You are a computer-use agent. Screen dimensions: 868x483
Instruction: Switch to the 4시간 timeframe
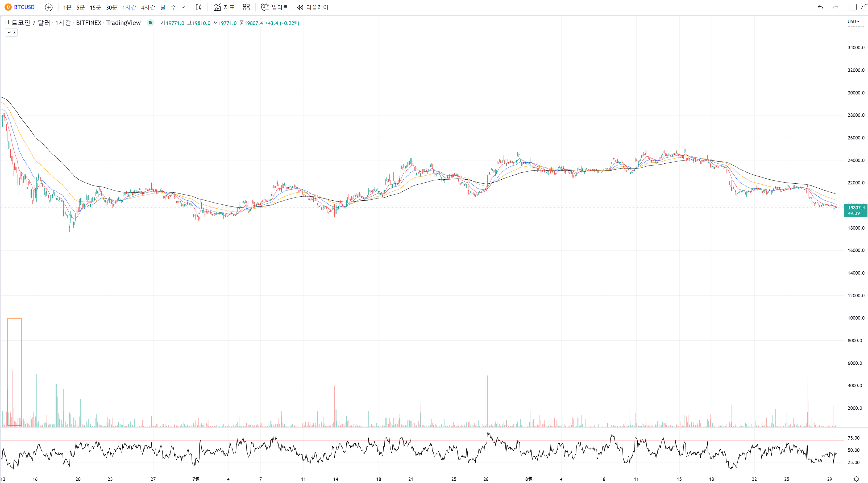tap(148, 7)
